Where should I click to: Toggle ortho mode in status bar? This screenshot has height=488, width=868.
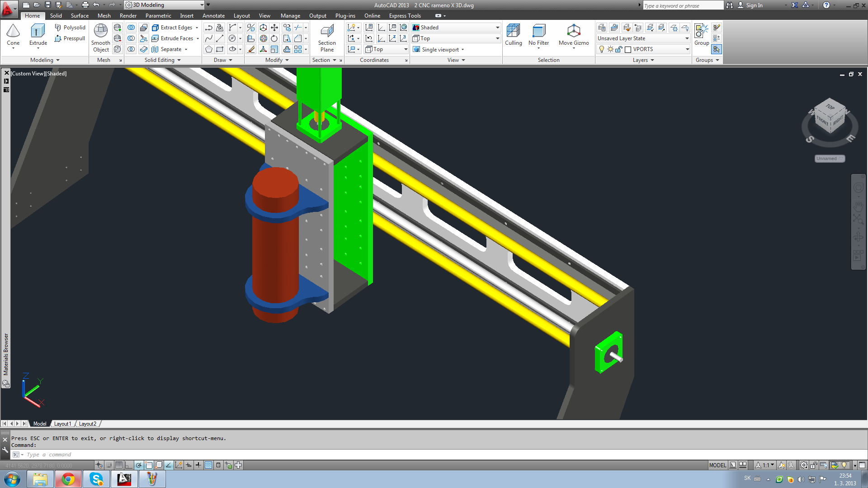(129, 465)
